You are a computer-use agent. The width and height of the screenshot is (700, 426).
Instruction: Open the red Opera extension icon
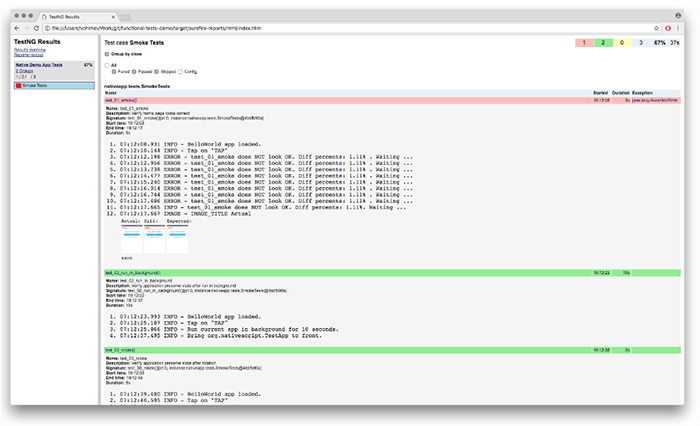[x=668, y=28]
